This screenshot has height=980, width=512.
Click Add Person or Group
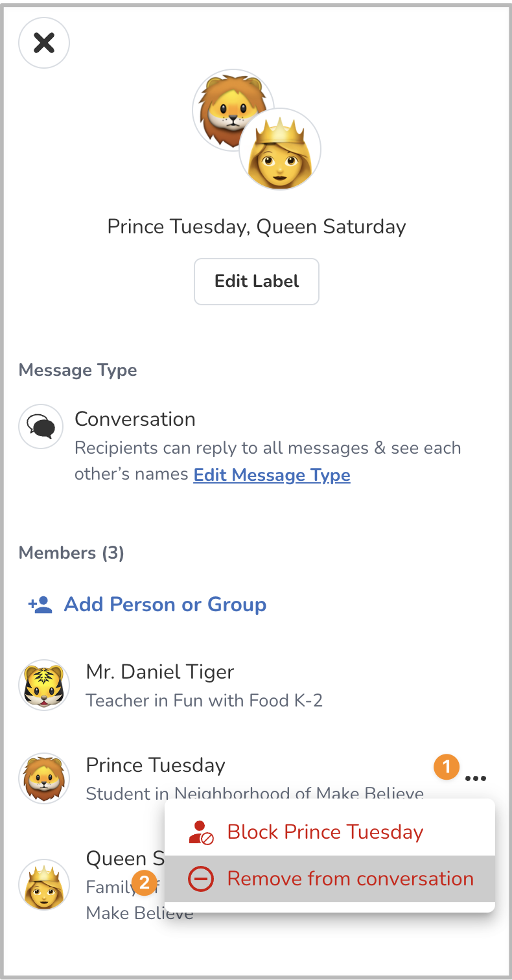(x=165, y=604)
